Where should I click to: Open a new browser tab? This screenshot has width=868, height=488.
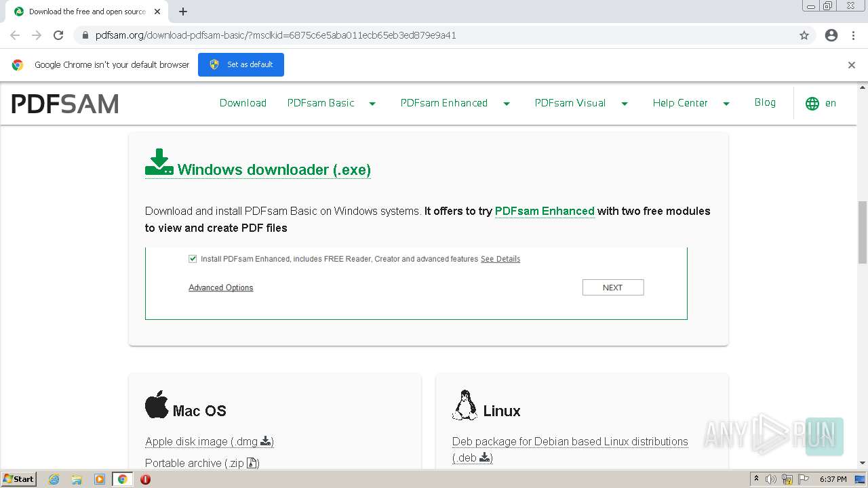point(183,12)
